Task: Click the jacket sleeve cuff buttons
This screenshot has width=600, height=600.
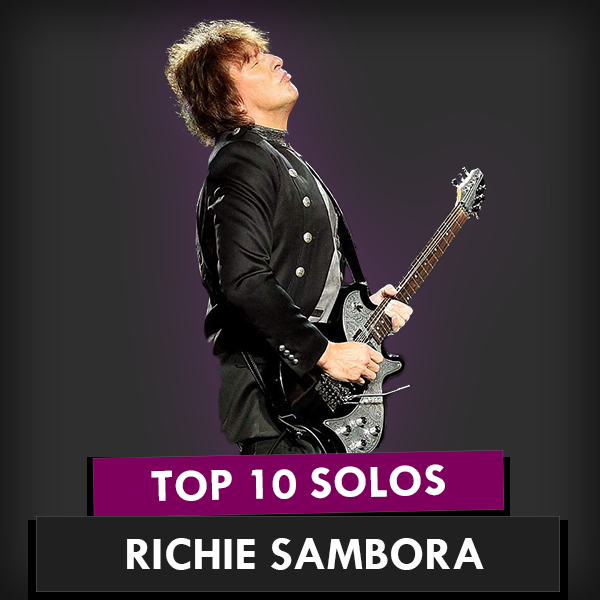Action: pyautogui.click(x=289, y=354)
